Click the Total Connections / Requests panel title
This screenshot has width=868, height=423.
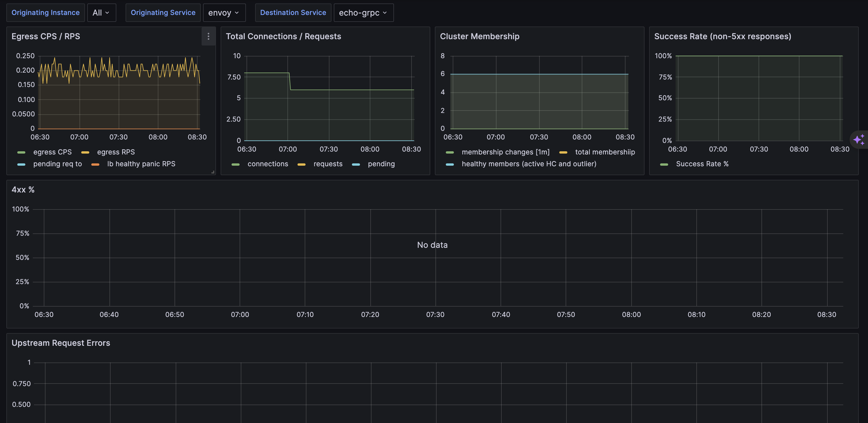[x=283, y=36]
